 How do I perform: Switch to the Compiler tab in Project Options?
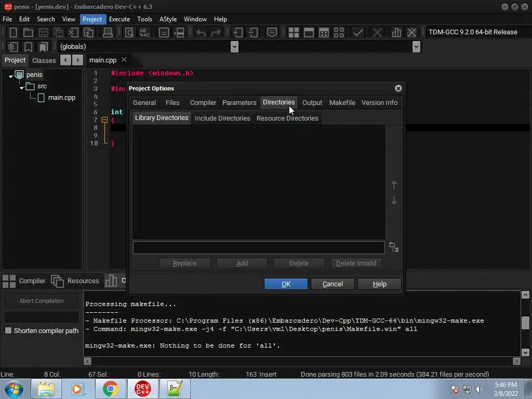point(203,102)
